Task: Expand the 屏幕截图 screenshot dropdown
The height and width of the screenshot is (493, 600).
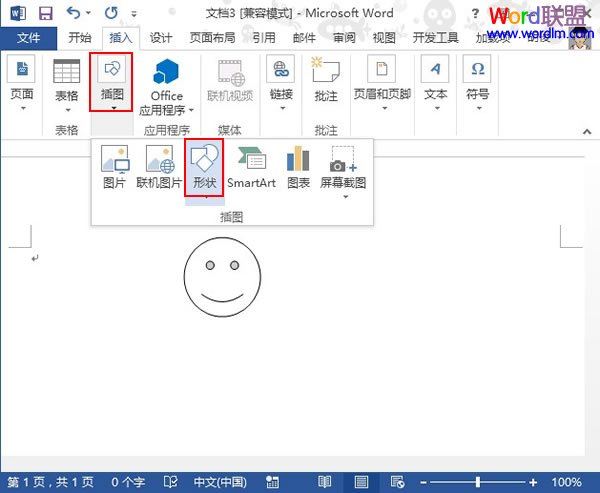Action: pos(343,196)
